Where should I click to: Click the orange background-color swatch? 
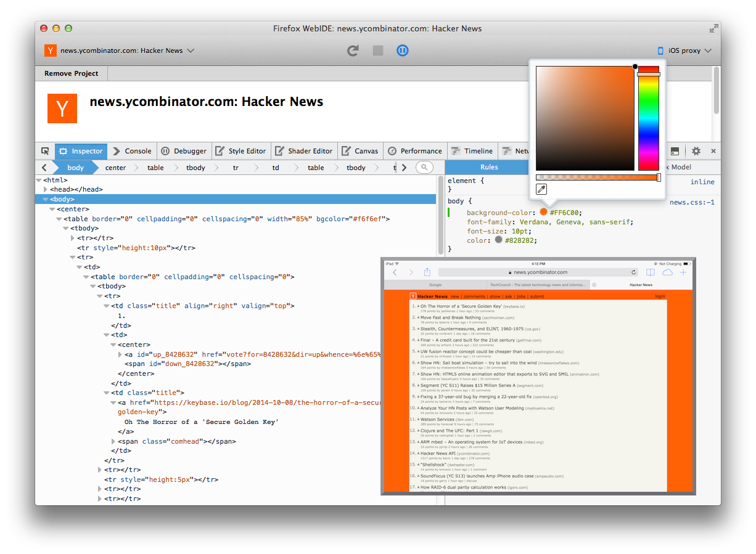(543, 213)
